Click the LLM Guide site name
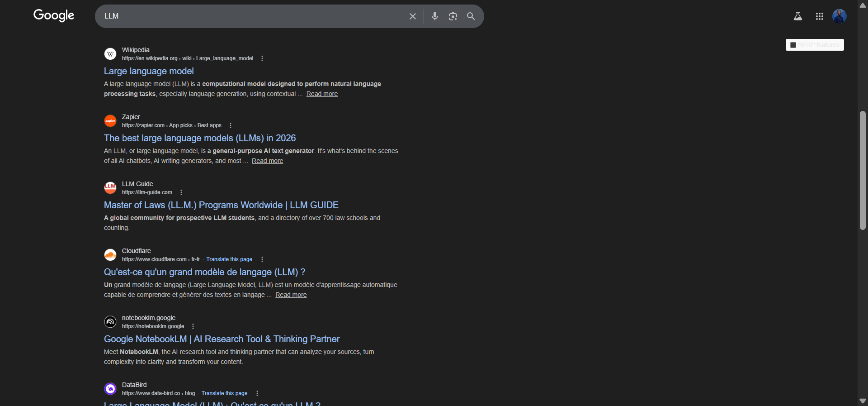Viewport: 868px width, 406px height. pos(137,184)
